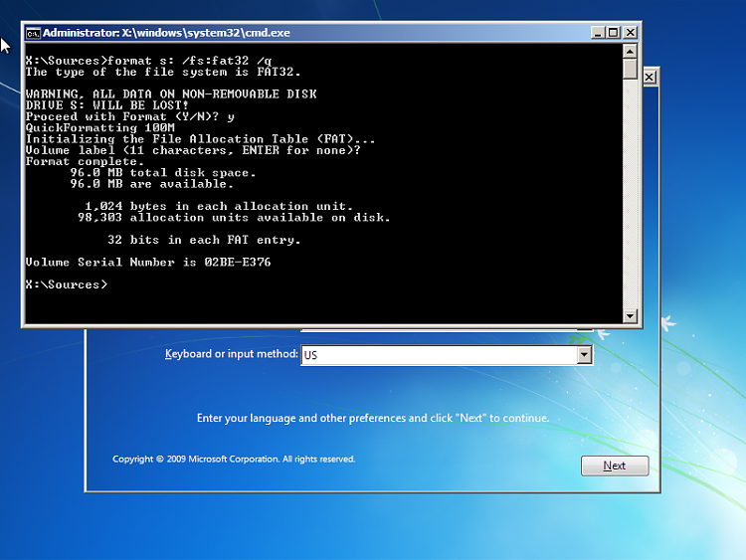Click the last 'X:\Sources>' prompt line
This screenshot has height=560, width=746.
point(67,284)
